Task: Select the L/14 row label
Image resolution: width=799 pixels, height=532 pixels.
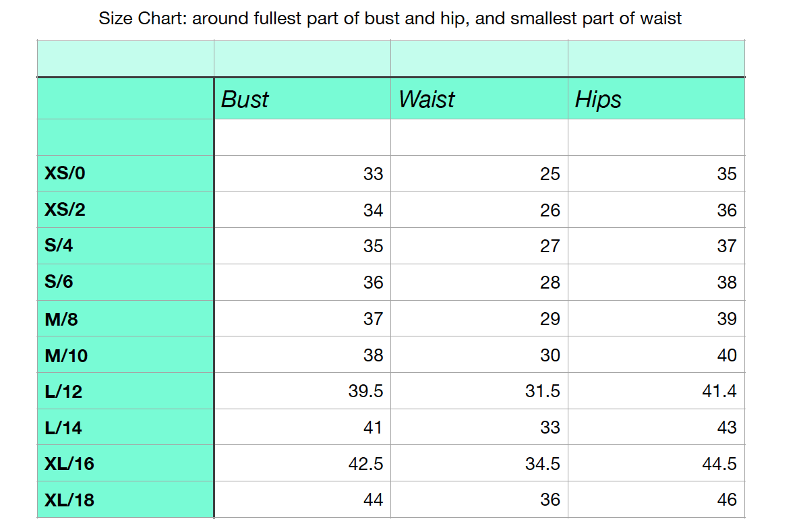Action: click(x=63, y=428)
